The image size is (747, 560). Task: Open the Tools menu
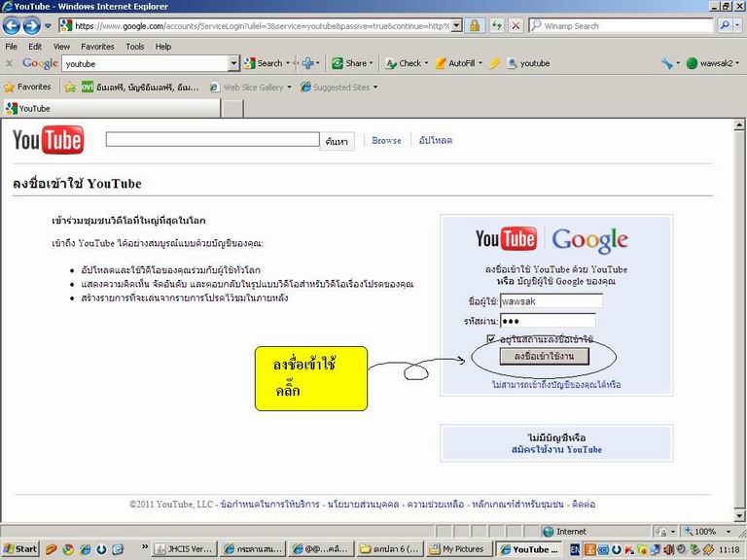[x=135, y=47]
